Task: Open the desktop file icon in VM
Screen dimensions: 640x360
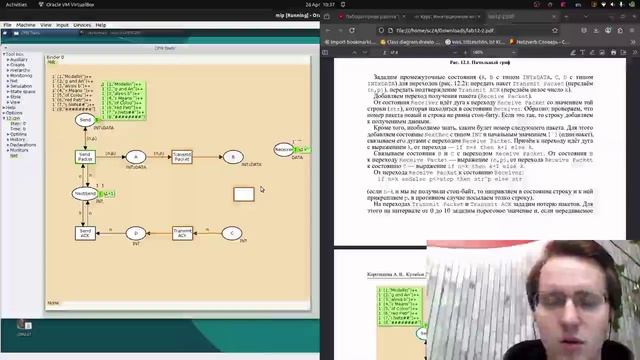Action: [x=24, y=327]
